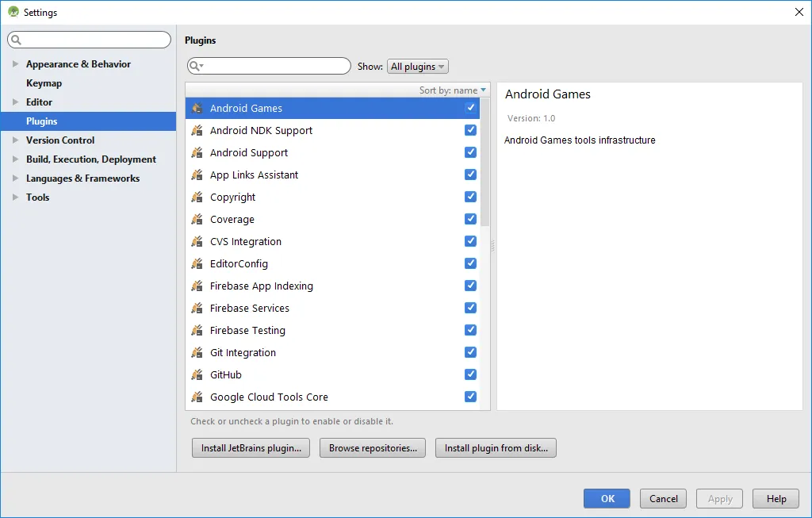This screenshot has width=812, height=518.
Task: Open the Show All plugins dropdown
Action: 417,67
